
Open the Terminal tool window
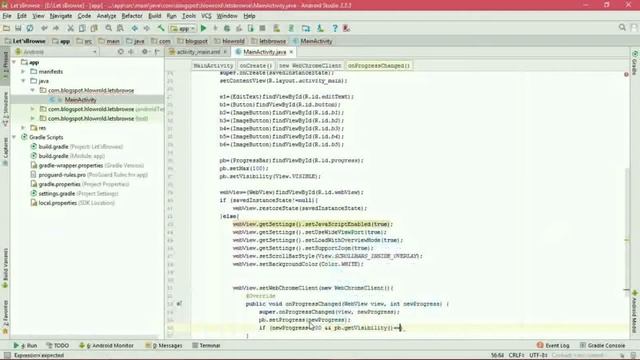click(x=207, y=345)
